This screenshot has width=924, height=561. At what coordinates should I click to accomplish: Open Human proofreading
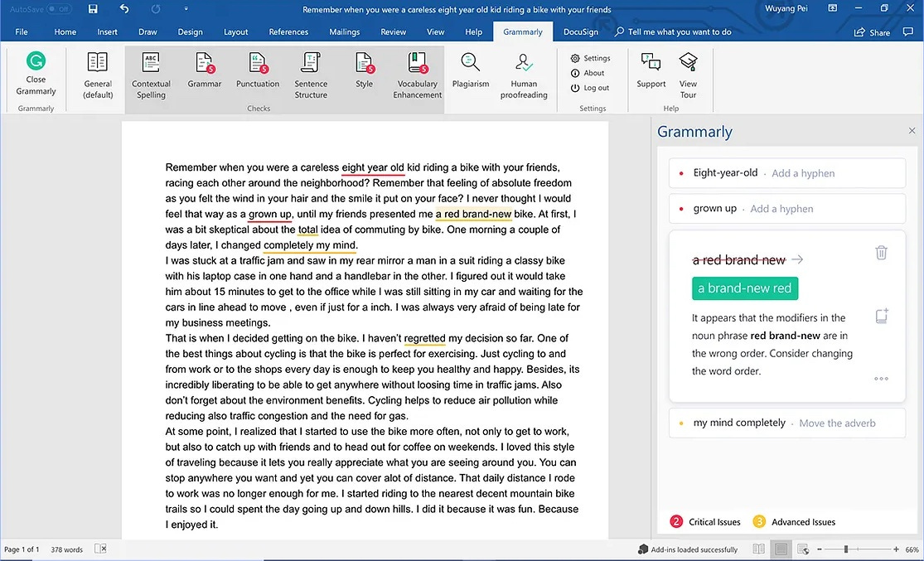pos(523,75)
